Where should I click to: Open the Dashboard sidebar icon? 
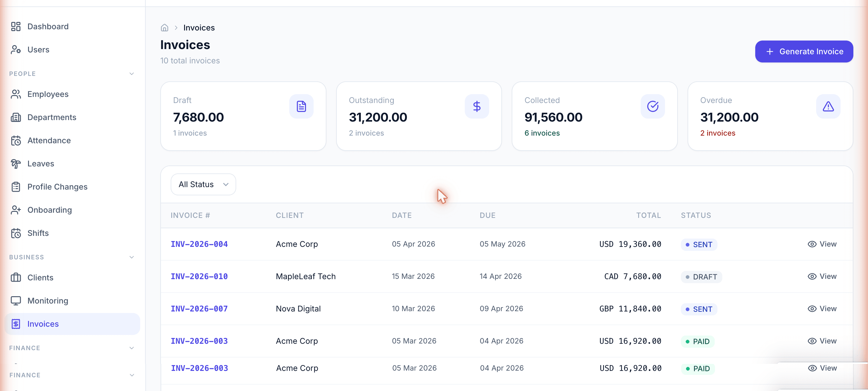16,26
